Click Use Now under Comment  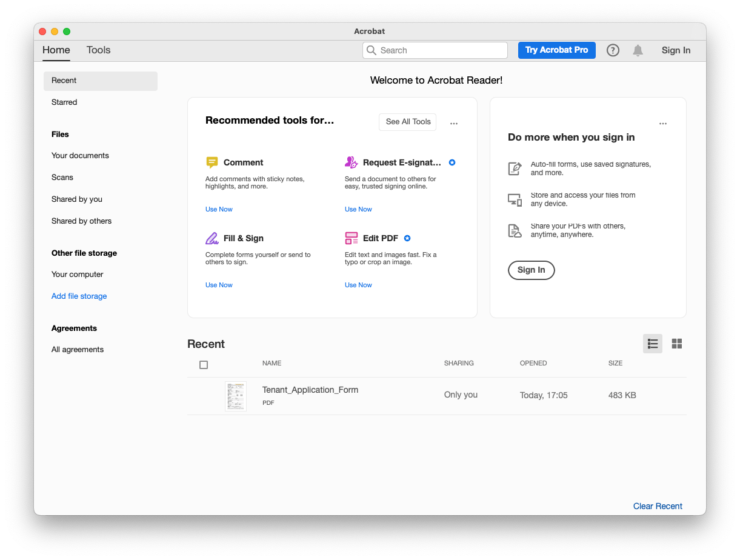(x=219, y=209)
